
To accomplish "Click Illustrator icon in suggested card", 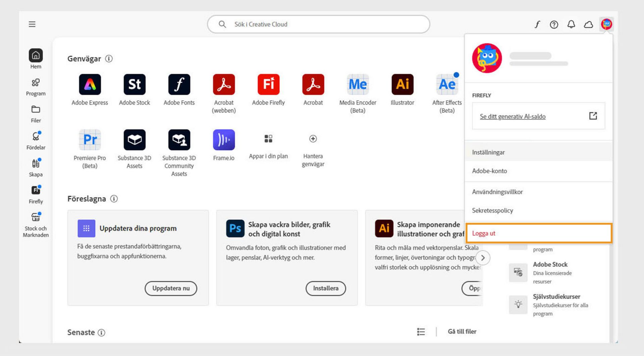I will pyautogui.click(x=384, y=228).
